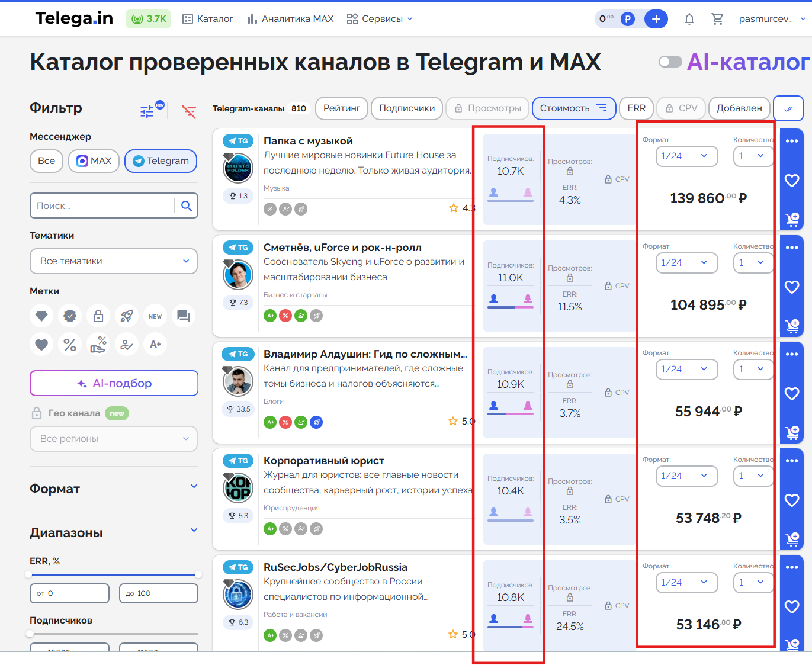Viewport: 812px width, 665px height.
Task: Filter by A+ tag icon
Action: (x=155, y=345)
